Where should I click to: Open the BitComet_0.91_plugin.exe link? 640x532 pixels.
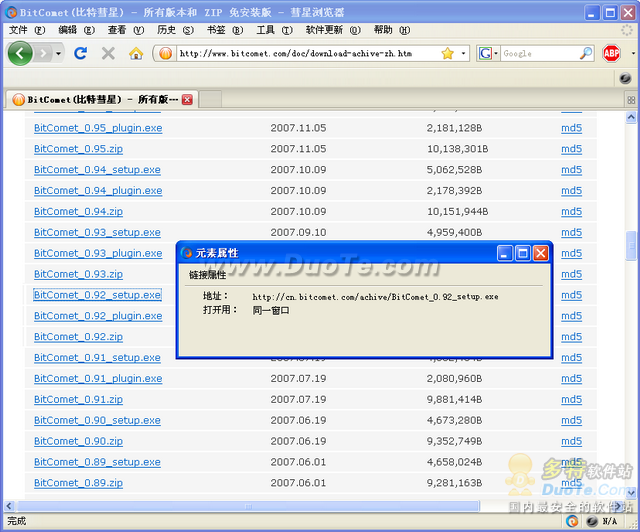[x=98, y=378]
